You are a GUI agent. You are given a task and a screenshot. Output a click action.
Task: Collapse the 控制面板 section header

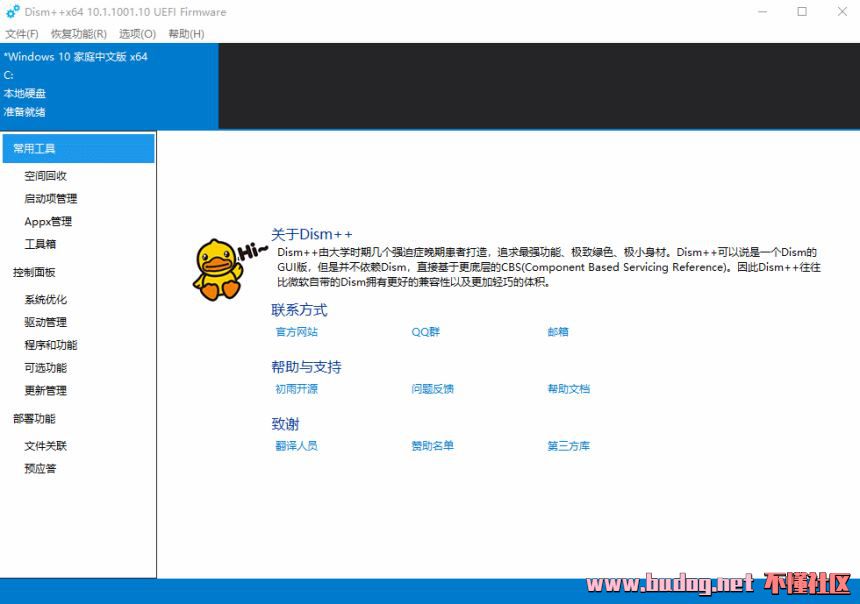[x=34, y=272]
